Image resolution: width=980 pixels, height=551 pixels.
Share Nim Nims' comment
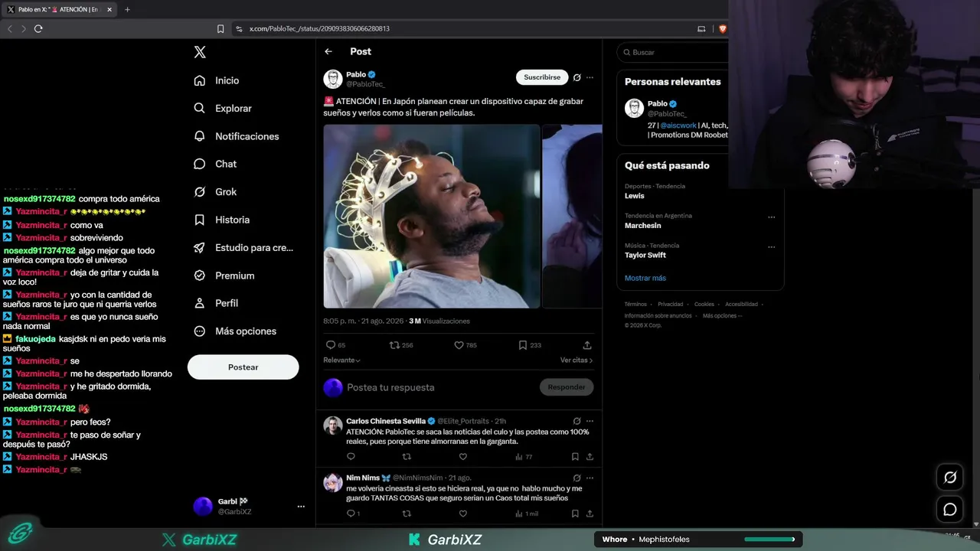pyautogui.click(x=590, y=514)
